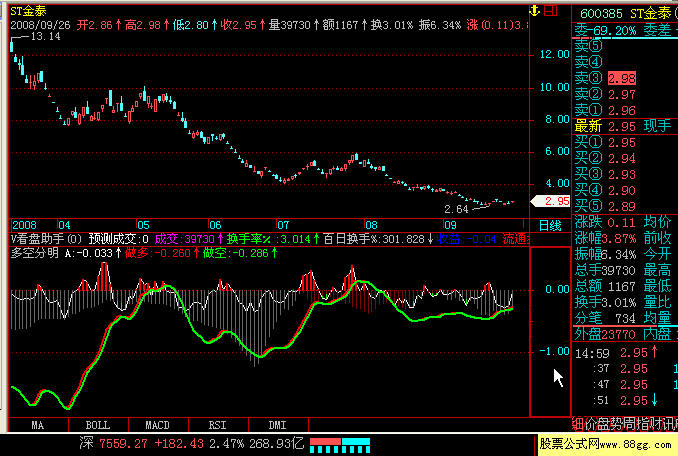This screenshot has width=678, height=456.
Task: Open the 讯 news tab
Action: click(668, 424)
